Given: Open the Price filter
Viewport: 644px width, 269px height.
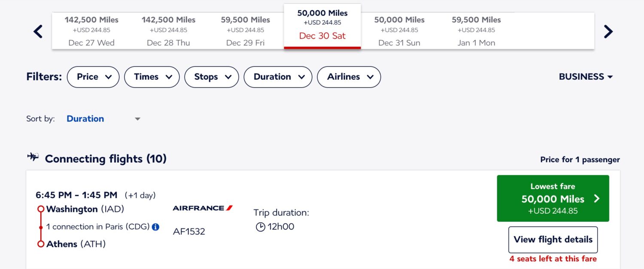Looking at the screenshot, I should pyautogui.click(x=93, y=77).
